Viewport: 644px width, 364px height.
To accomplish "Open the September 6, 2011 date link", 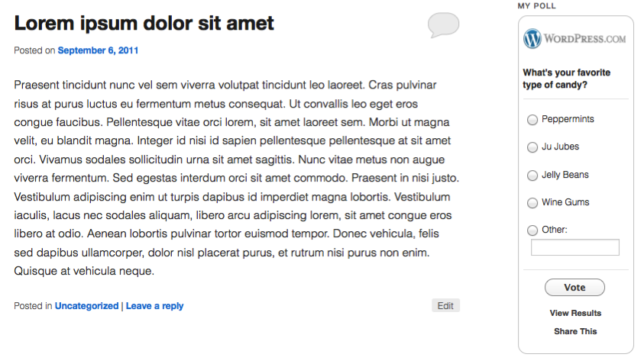I will point(98,51).
